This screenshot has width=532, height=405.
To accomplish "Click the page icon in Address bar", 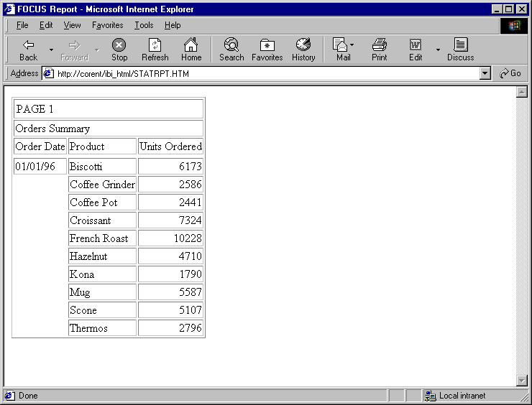I will pos(49,73).
